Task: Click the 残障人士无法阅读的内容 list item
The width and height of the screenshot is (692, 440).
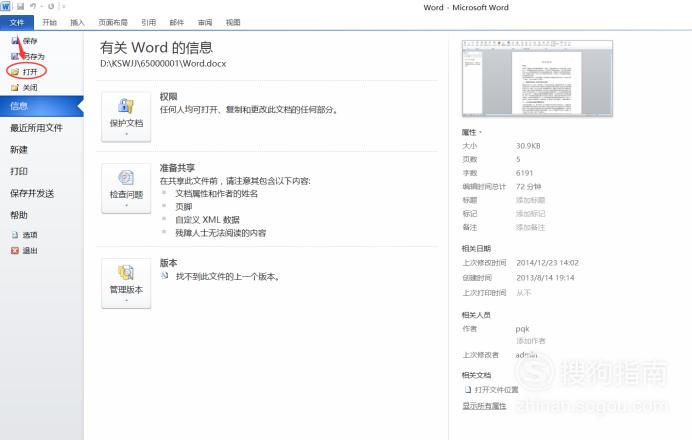Action: coord(221,233)
